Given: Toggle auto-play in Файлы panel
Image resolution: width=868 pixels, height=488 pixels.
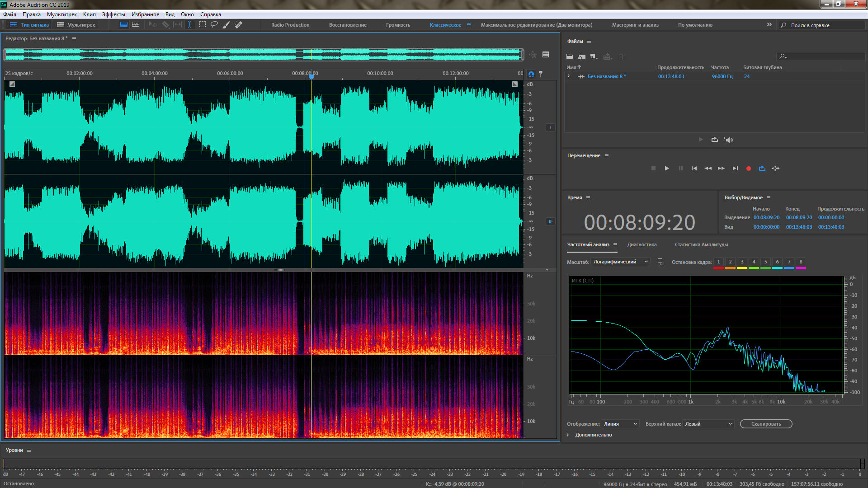Looking at the screenshot, I should click(728, 140).
